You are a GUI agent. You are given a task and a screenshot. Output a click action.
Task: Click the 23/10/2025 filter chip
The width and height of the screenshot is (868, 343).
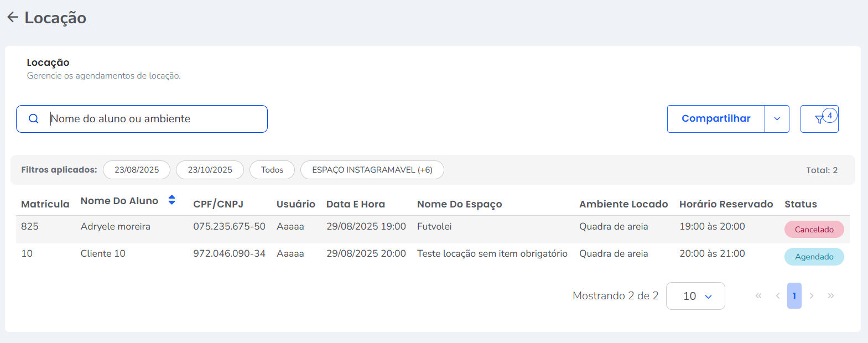(210, 170)
